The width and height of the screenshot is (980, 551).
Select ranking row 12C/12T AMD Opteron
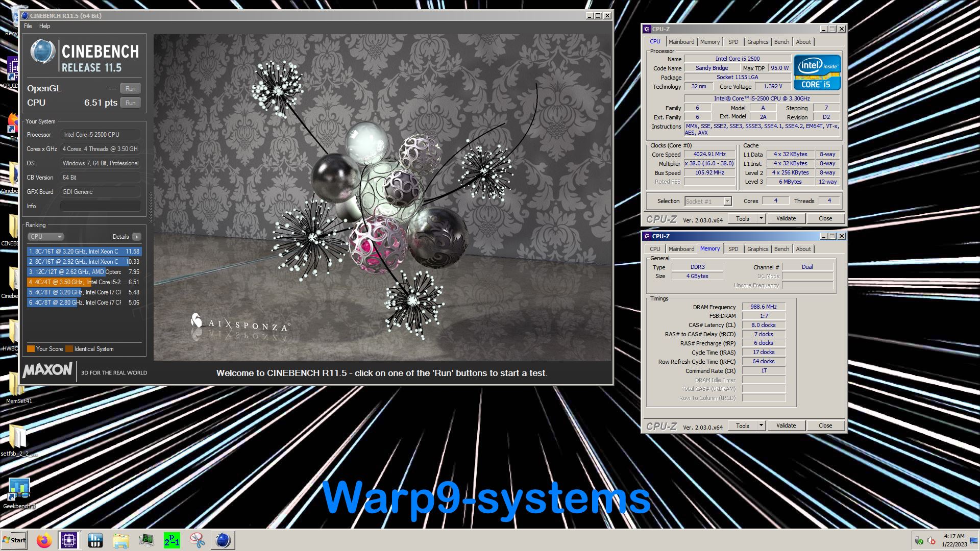point(84,272)
